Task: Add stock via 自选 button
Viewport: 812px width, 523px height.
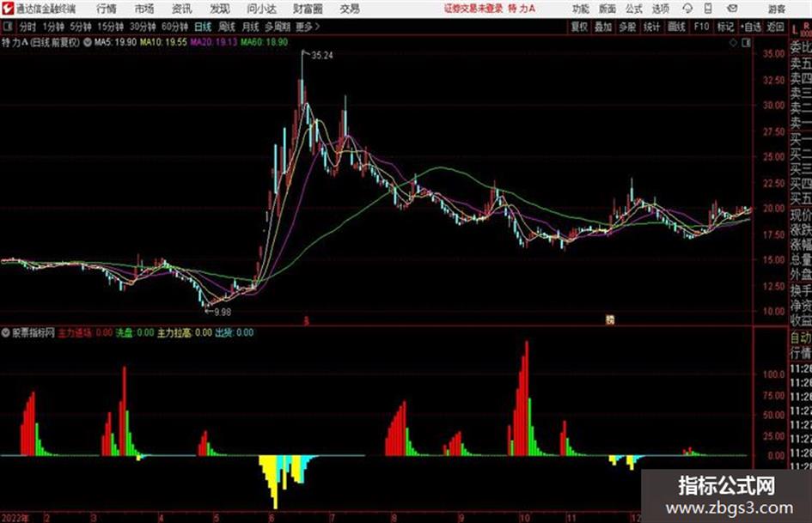Action: [751, 27]
